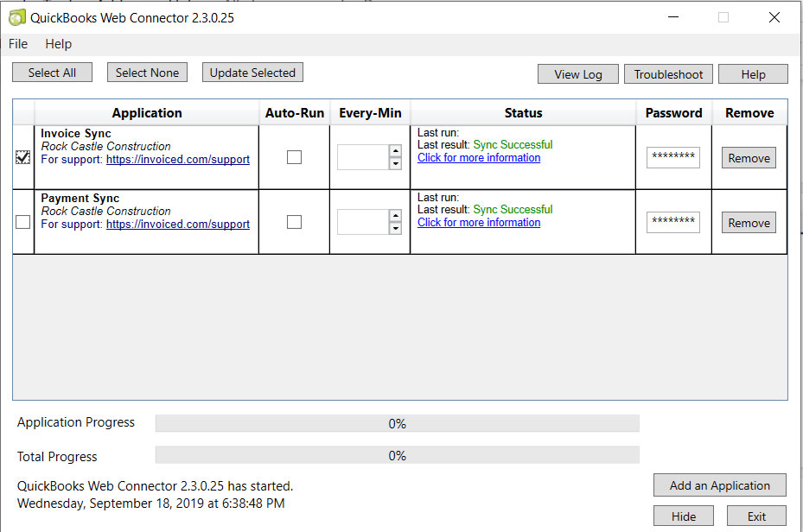Click the Application column header
Viewport: 803px width, 532px height.
point(147,113)
